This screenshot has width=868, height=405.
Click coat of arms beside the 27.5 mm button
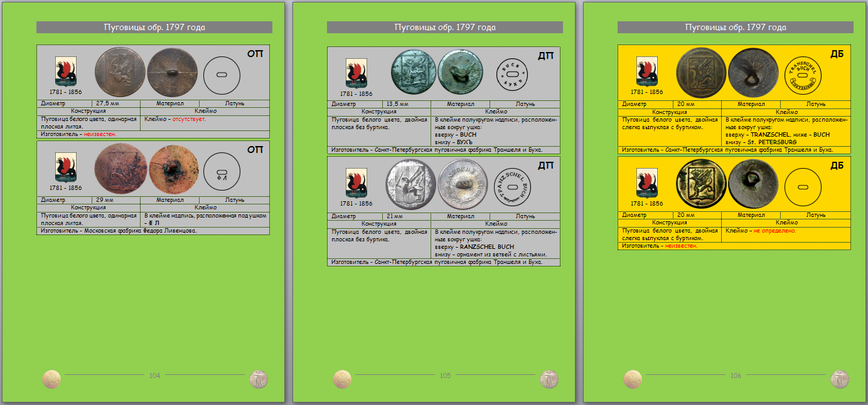coord(66,71)
